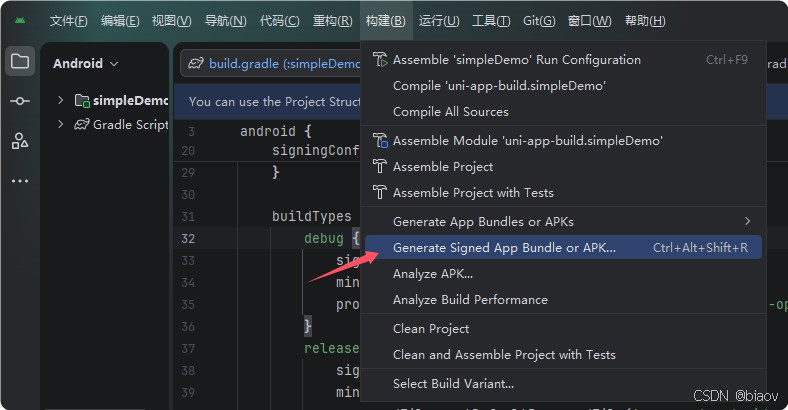Open the 重构(R) menu
The width and height of the screenshot is (788, 410).
pos(333,21)
